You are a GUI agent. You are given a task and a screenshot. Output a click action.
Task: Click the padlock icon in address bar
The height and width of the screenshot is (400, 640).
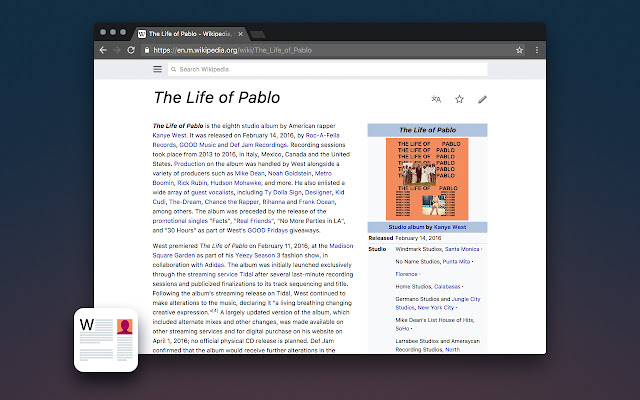[x=147, y=50]
